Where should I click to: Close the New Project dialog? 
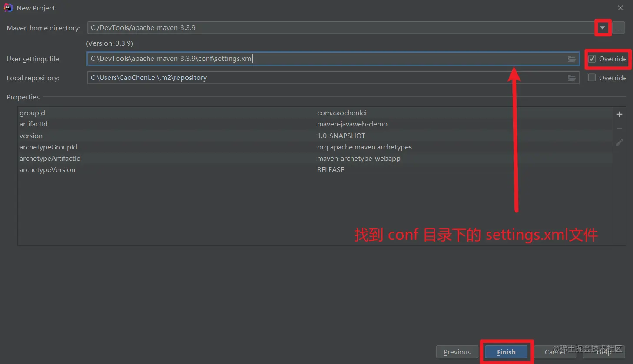point(620,8)
